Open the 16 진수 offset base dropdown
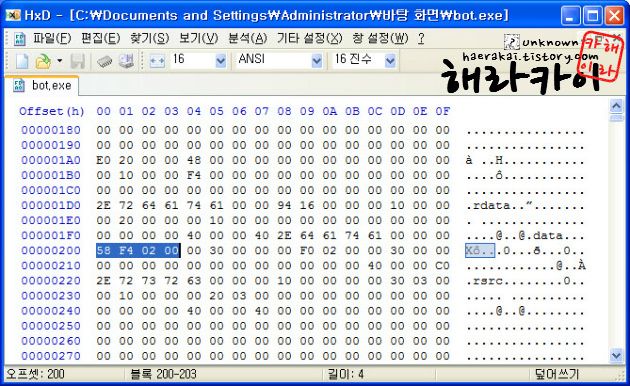 click(x=390, y=61)
